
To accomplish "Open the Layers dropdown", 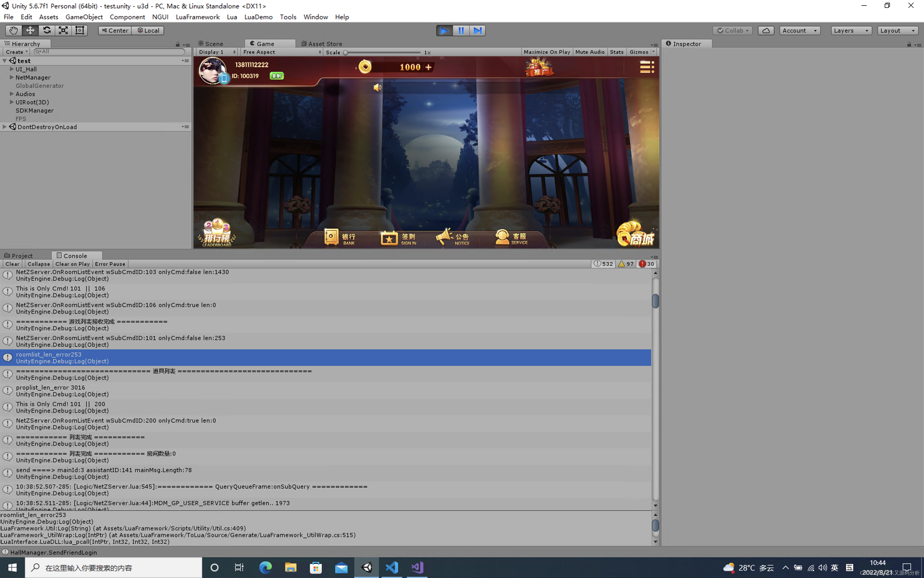I will click(x=851, y=31).
